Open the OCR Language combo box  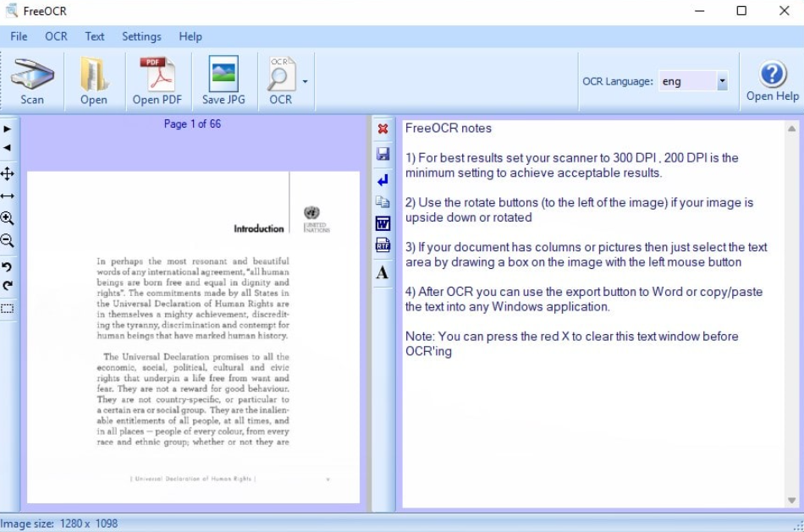pos(693,81)
